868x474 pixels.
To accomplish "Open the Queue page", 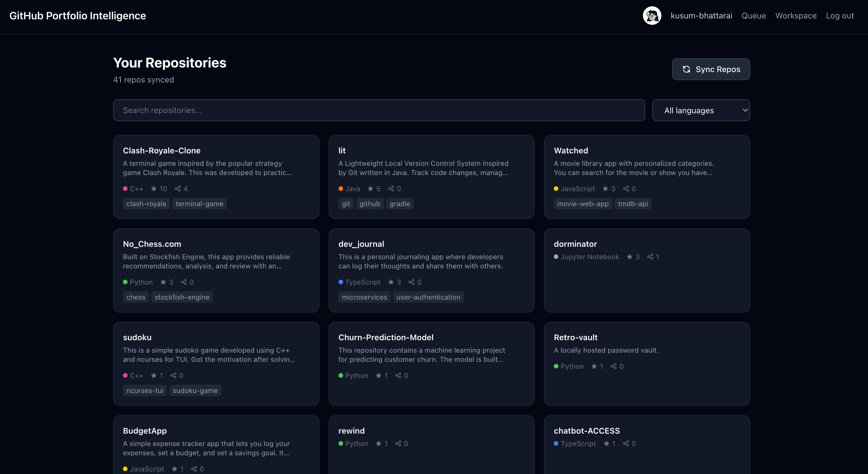I will point(753,16).
